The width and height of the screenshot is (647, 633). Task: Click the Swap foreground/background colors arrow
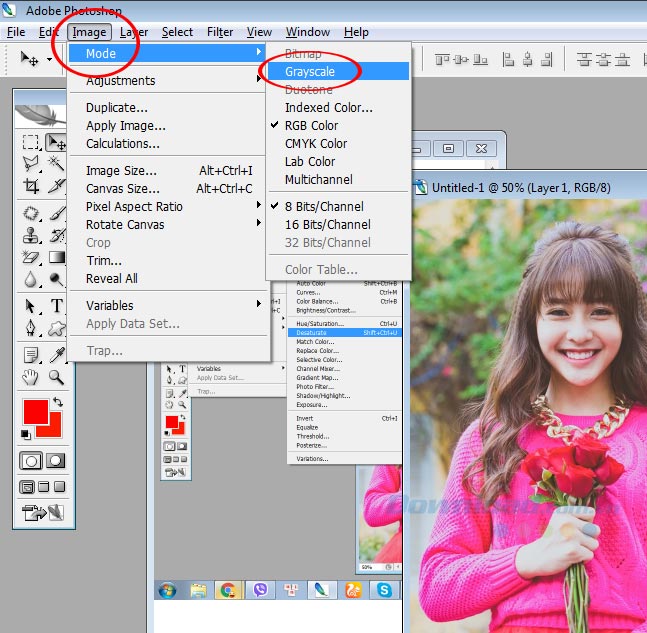[x=57, y=402]
